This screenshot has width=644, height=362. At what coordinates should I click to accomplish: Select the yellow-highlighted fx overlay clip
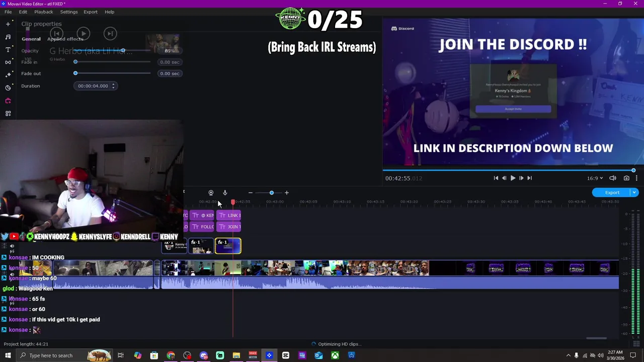228,246
